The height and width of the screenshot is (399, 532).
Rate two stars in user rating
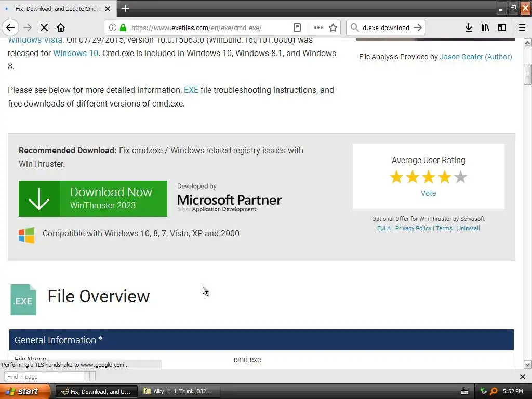point(413,177)
